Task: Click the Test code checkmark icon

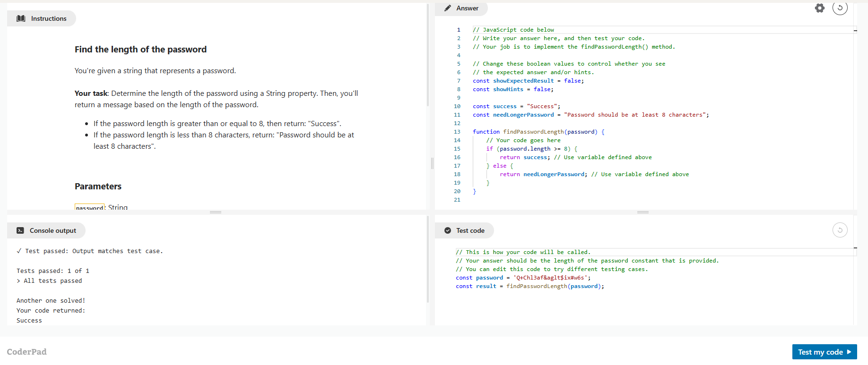Action: [x=448, y=230]
